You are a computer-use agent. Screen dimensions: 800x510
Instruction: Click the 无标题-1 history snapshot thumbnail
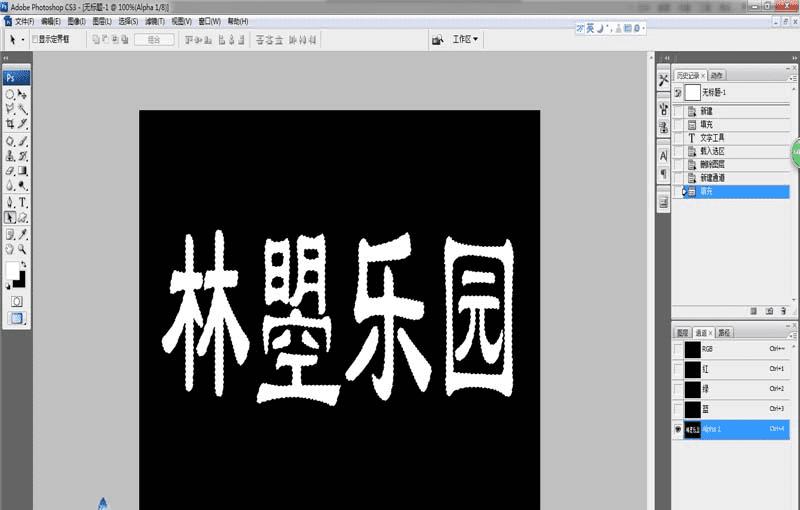click(x=692, y=93)
